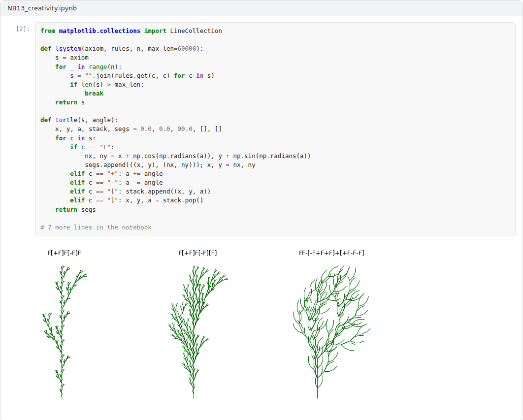This screenshot has width=523, height=420.
Task: Select the F[+F]F[-F]F plant plot image
Action: point(65,332)
